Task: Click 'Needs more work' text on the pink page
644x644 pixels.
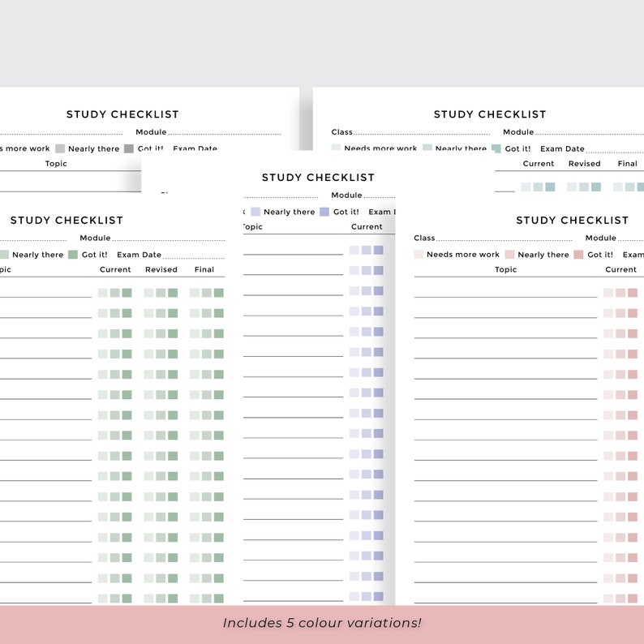Action: [x=463, y=254]
